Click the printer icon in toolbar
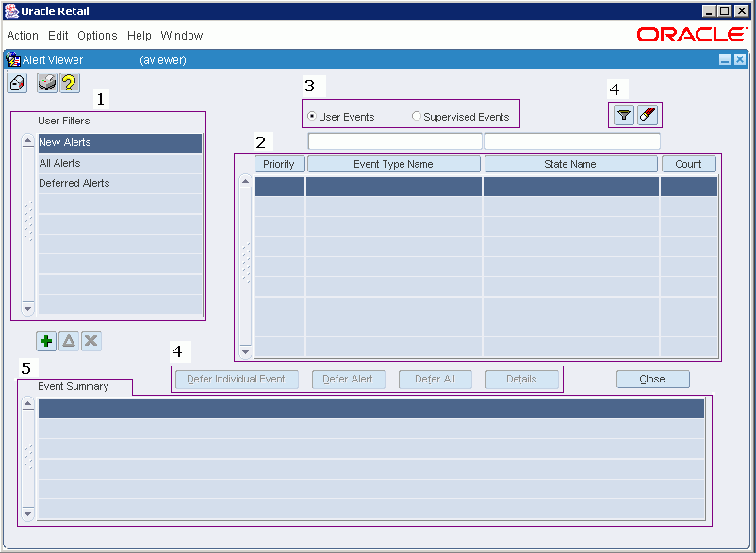This screenshot has width=756, height=553. 47,83
